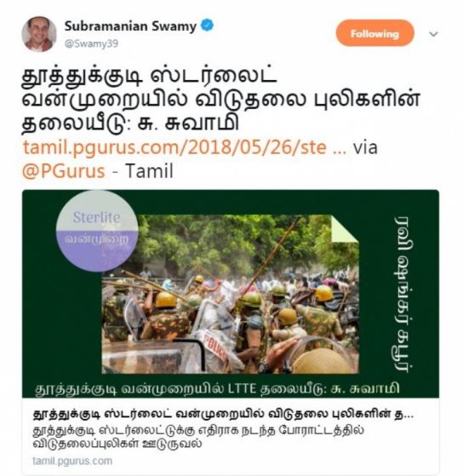Open the tamil.pgurus.com domain footer link

[72, 462]
